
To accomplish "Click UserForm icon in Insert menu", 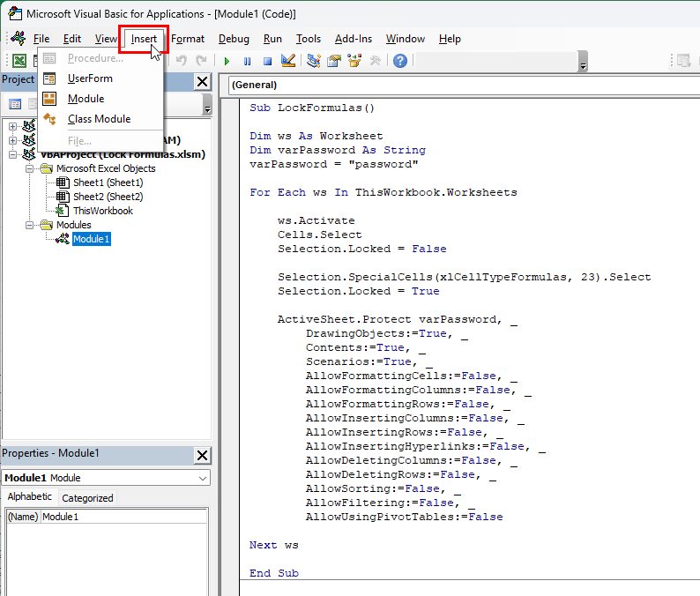I will (x=49, y=78).
